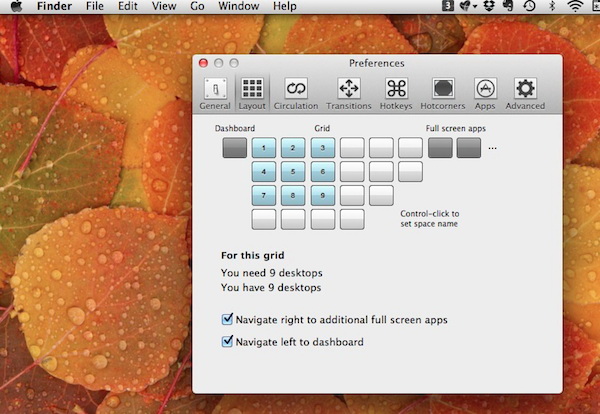Select grid space 4
The width and height of the screenshot is (600, 414).
point(264,171)
